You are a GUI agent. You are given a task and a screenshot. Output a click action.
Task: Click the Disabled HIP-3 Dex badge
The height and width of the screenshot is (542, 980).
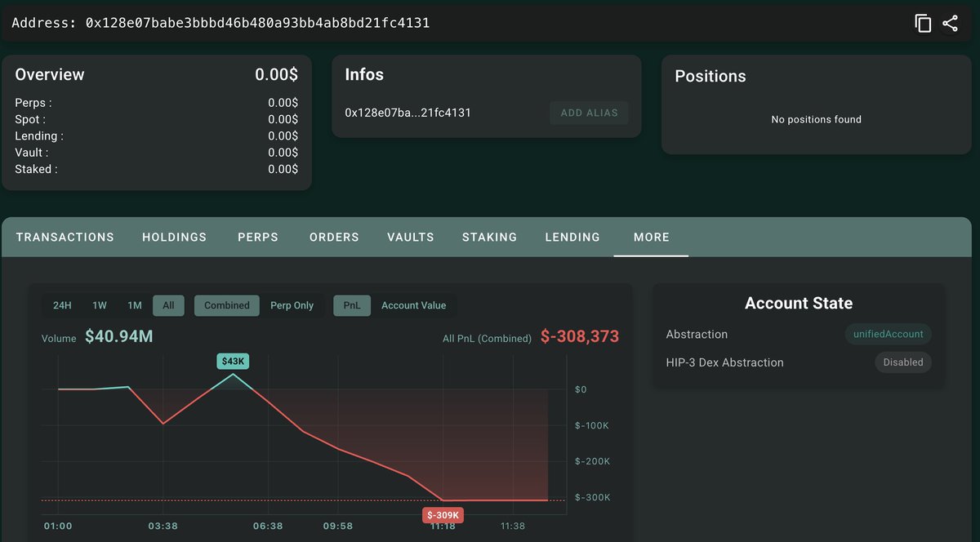[903, 362]
